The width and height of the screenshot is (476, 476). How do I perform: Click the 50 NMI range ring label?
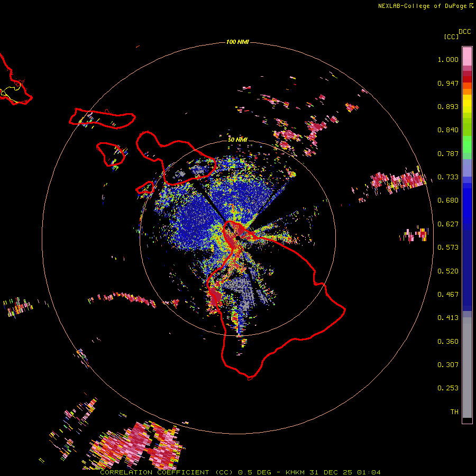point(237,140)
